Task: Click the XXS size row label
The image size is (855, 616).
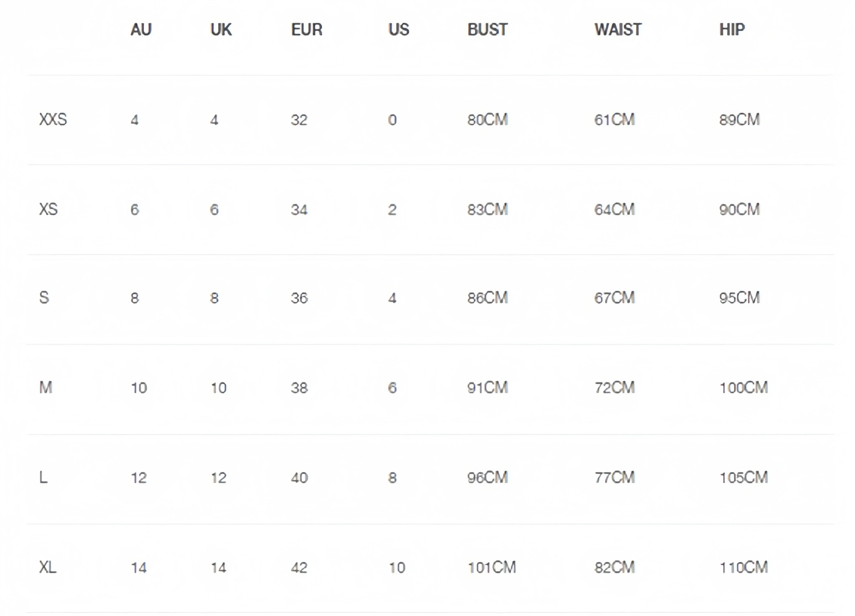Action: pos(53,120)
